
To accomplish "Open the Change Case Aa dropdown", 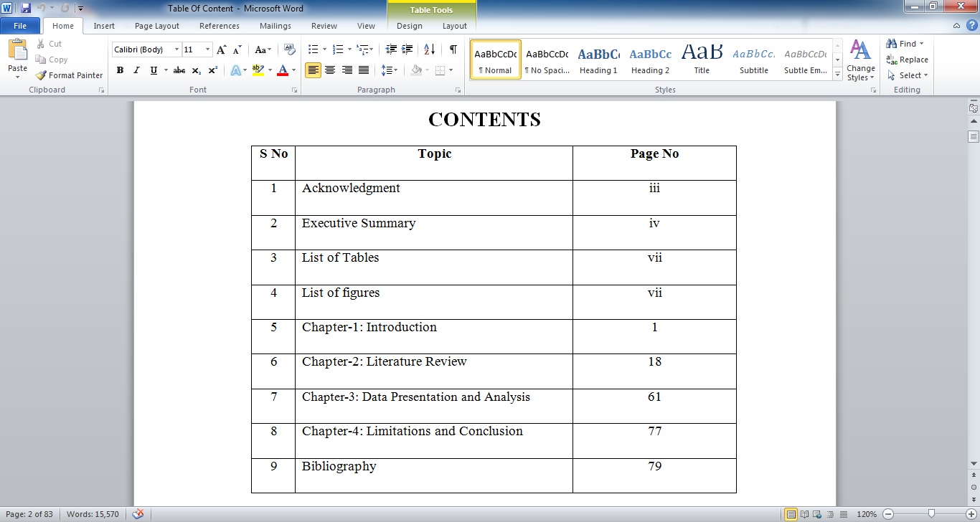I will coord(263,49).
